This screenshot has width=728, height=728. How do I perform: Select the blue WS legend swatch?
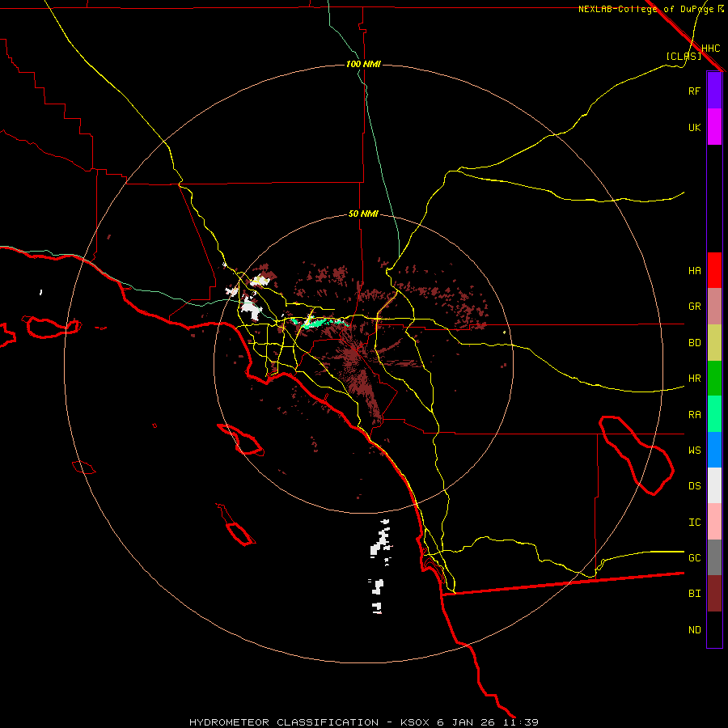(x=714, y=450)
